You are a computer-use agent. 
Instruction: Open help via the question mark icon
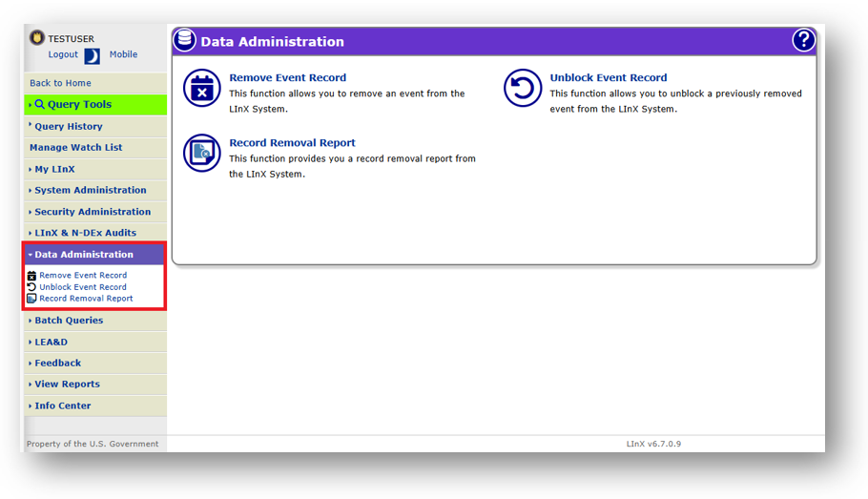[803, 40]
